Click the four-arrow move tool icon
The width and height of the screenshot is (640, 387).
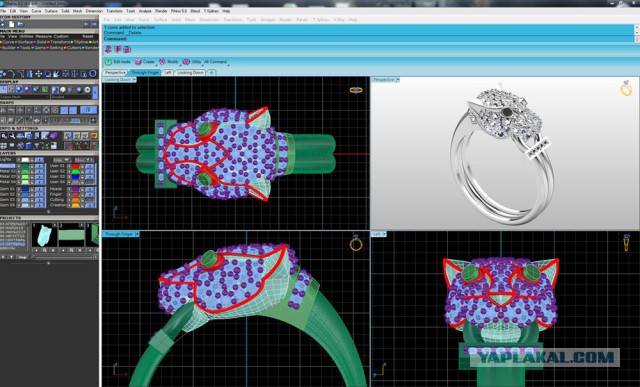(39, 74)
